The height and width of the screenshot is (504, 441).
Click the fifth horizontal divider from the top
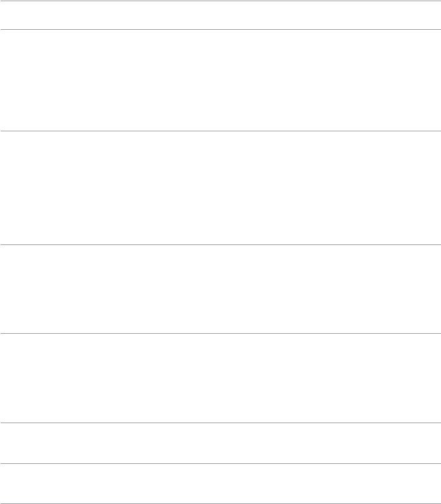pos(220,333)
